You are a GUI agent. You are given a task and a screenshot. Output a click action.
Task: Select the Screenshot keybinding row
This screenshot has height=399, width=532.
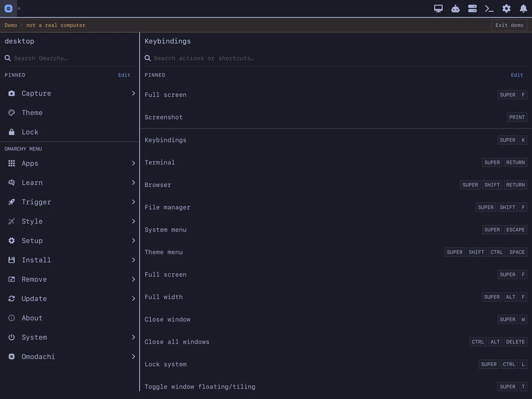pyautogui.click(x=336, y=117)
